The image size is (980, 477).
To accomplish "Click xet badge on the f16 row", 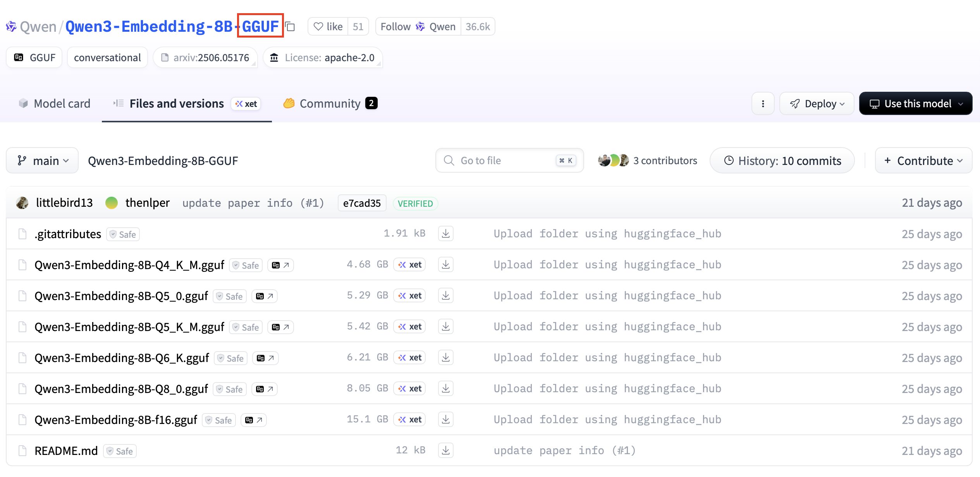I will [x=409, y=419].
